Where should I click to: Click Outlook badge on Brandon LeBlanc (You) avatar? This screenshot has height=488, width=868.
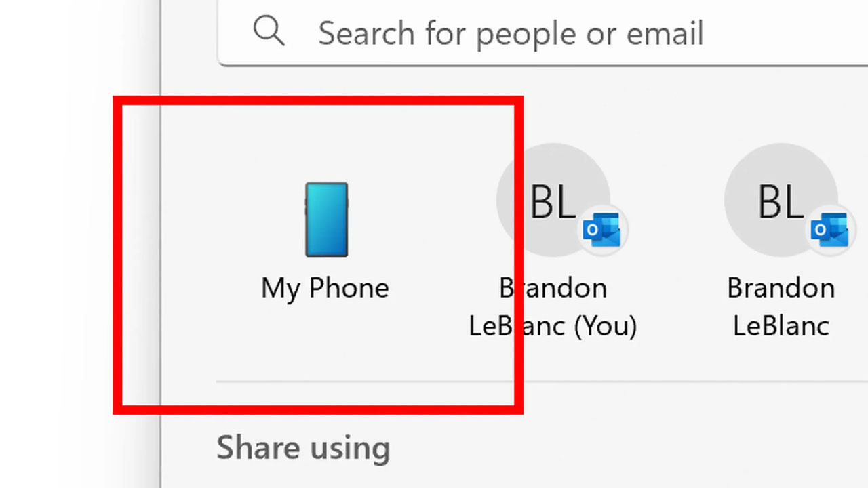(603, 230)
